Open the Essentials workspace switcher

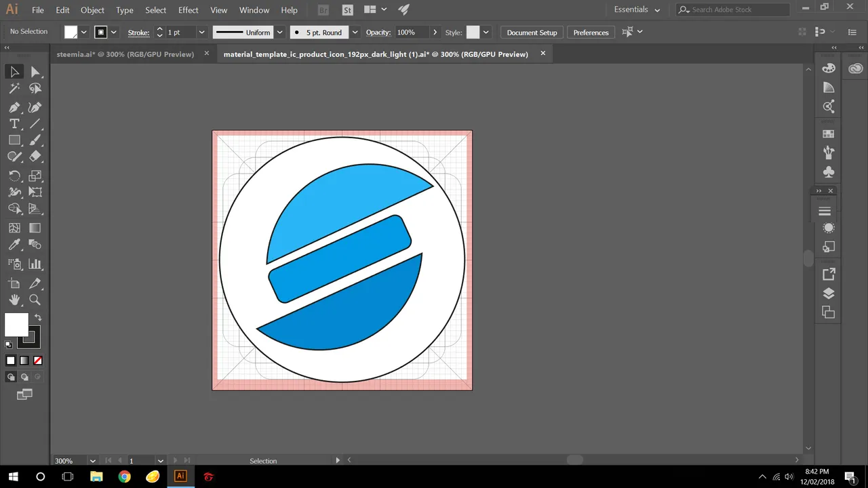[x=637, y=9]
